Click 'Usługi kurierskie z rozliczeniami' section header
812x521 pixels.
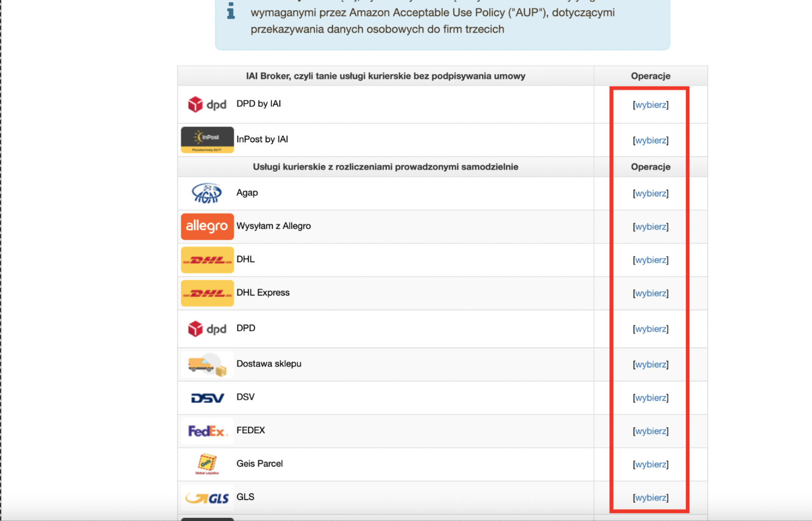385,167
